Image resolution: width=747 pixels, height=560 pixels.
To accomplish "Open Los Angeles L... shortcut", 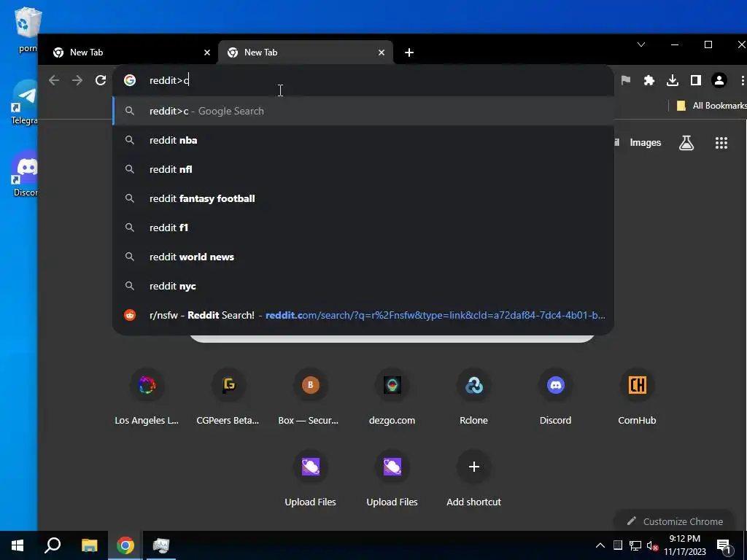I will tap(147, 397).
